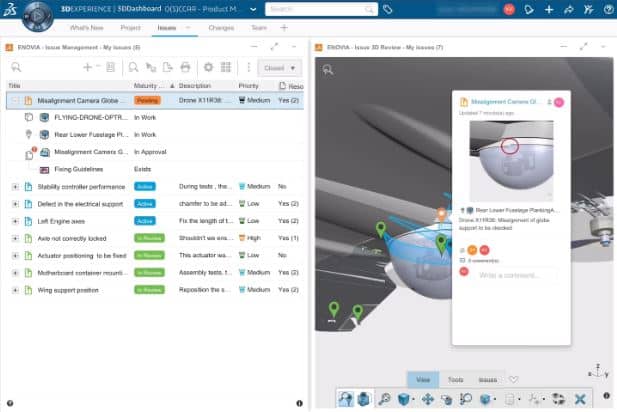Viewport: 617px width, 412px height.
Task: Expand the Stability controller performance row
Action: (x=15, y=187)
